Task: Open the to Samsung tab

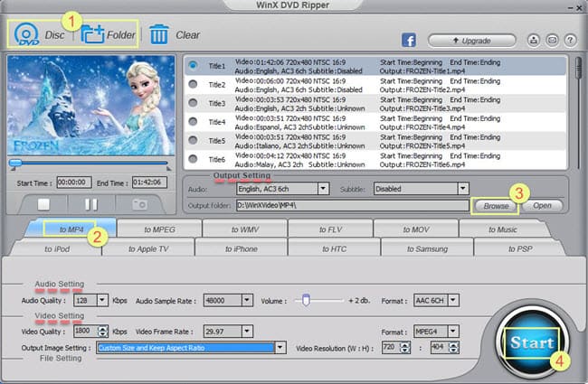Action: coord(427,248)
